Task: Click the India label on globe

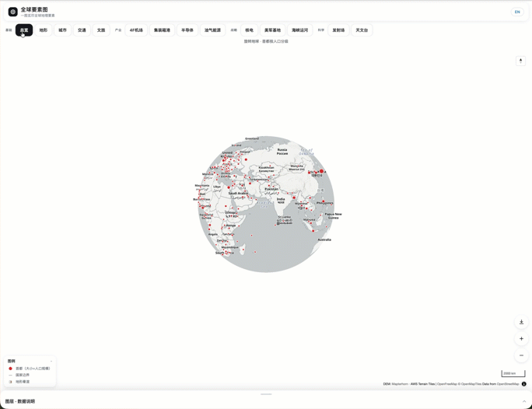Action: point(281,201)
